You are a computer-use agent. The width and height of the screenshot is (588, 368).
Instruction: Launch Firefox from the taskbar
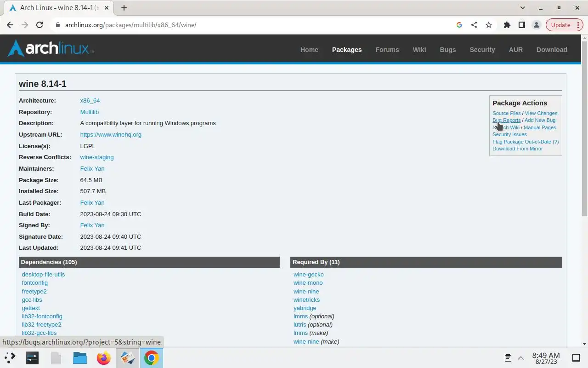104,357
